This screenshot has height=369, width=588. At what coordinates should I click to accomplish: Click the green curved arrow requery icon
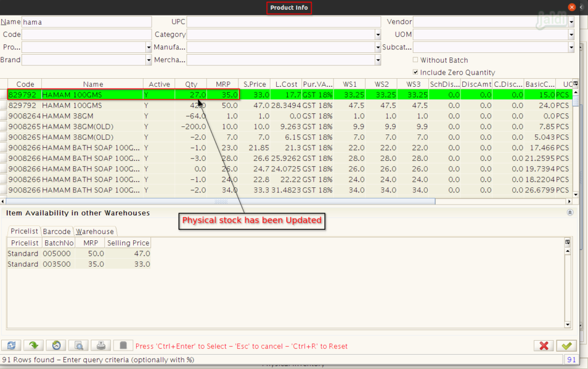click(34, 345)
